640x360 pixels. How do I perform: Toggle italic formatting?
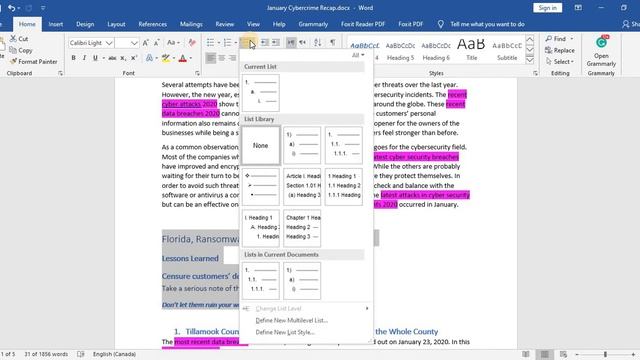click(84, 58)
